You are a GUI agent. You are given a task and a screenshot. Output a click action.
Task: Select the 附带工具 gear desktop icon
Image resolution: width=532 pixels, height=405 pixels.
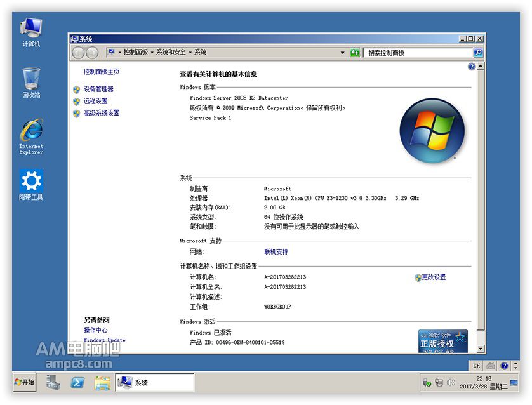pyautogui.click(x=31, y=185)
